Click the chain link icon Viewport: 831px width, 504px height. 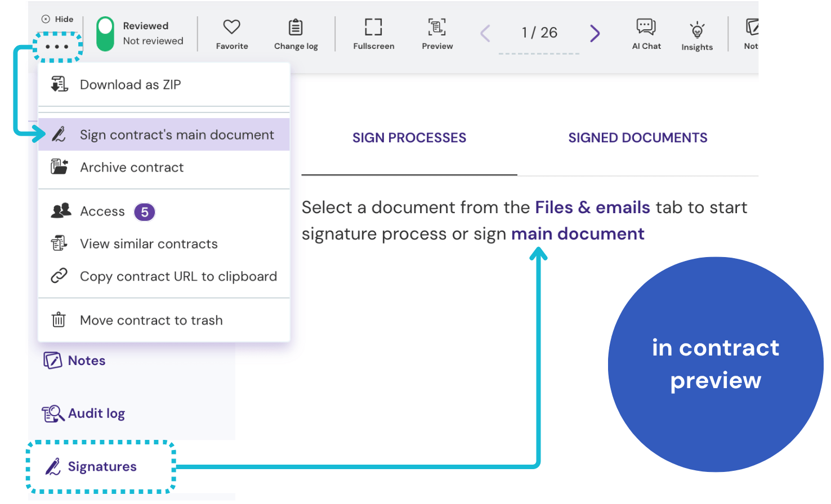(59, 276)
